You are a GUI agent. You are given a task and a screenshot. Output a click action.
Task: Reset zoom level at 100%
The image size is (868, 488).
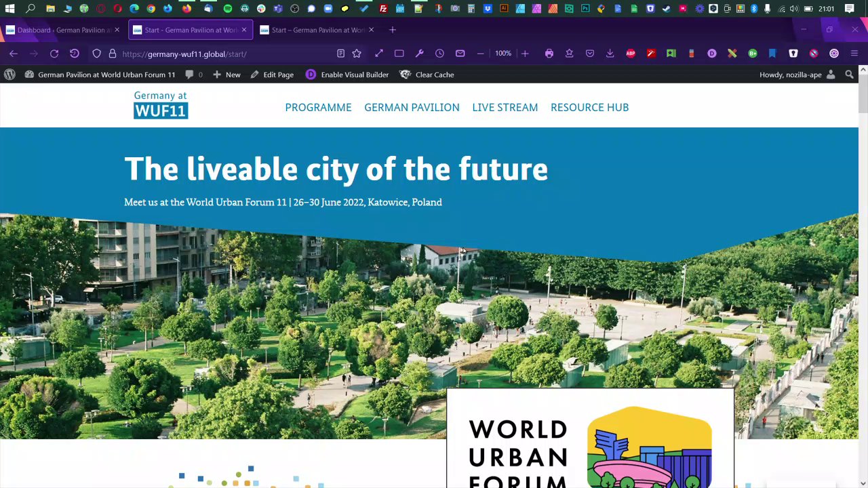503,54
